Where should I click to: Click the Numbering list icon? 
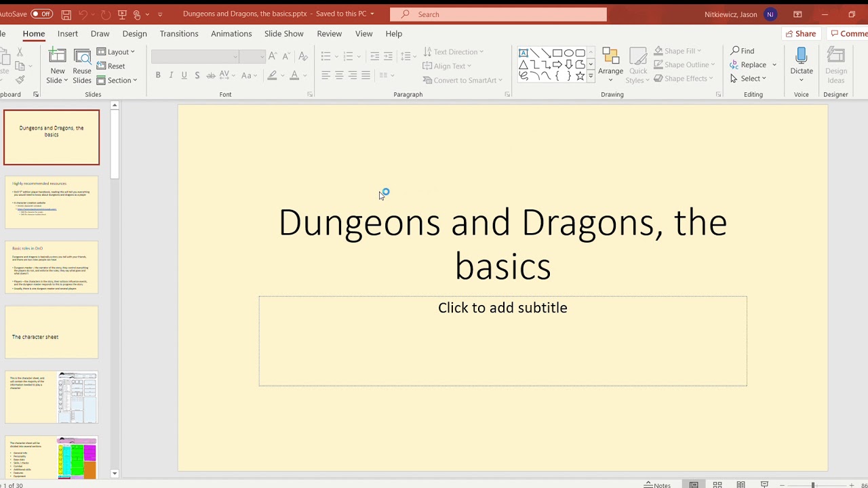348,56
